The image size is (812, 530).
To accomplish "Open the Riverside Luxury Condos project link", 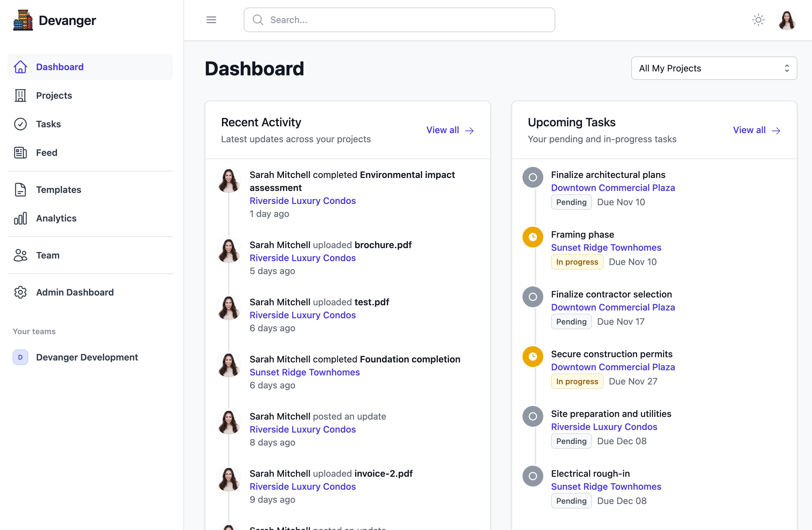I will [x=302, y=200].
